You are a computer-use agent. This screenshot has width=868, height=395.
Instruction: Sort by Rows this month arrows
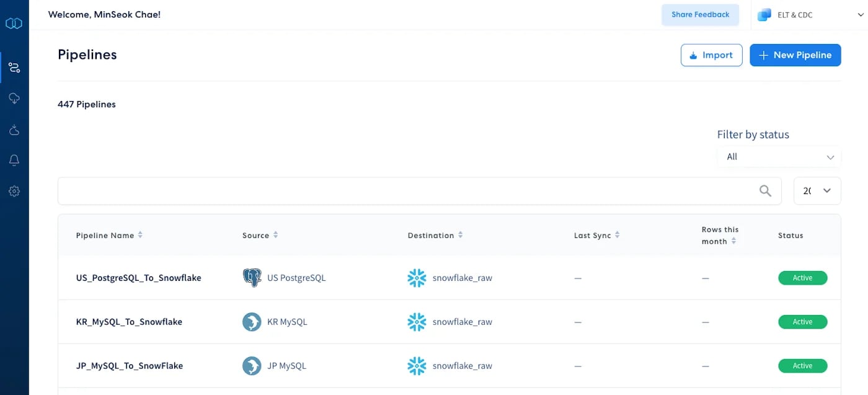(733, 241)
